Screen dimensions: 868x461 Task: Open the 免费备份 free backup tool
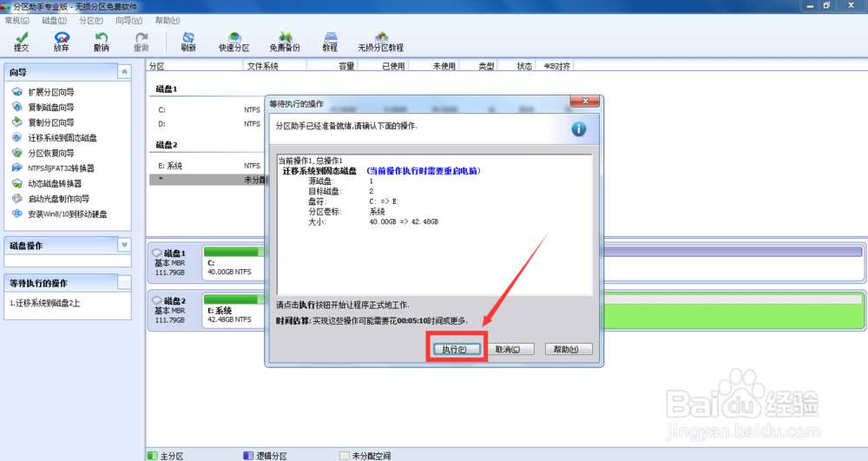[x=285, y=42]
